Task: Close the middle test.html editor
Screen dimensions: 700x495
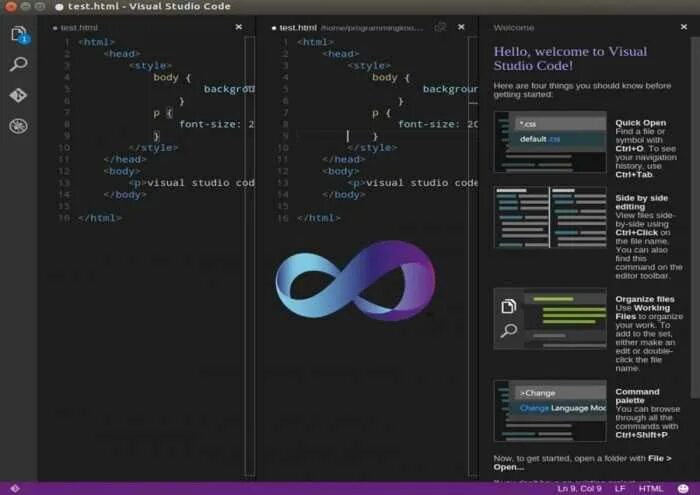Action: coord(461,27)
